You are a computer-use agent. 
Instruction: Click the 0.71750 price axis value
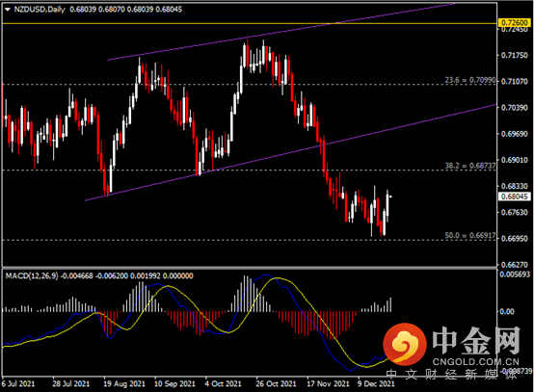(x=515, y=55)
